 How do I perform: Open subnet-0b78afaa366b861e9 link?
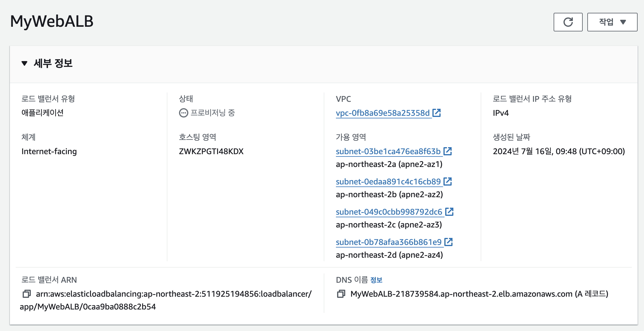pos(389,242)
